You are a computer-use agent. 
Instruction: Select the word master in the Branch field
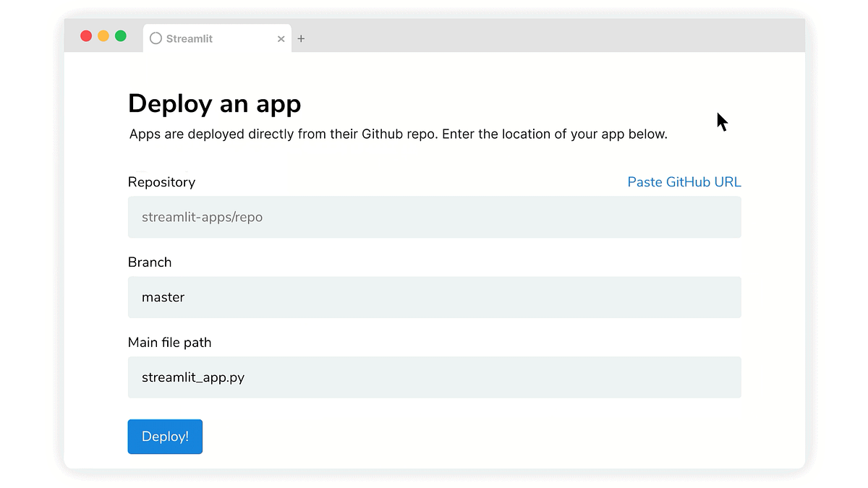tap(163, 297)
